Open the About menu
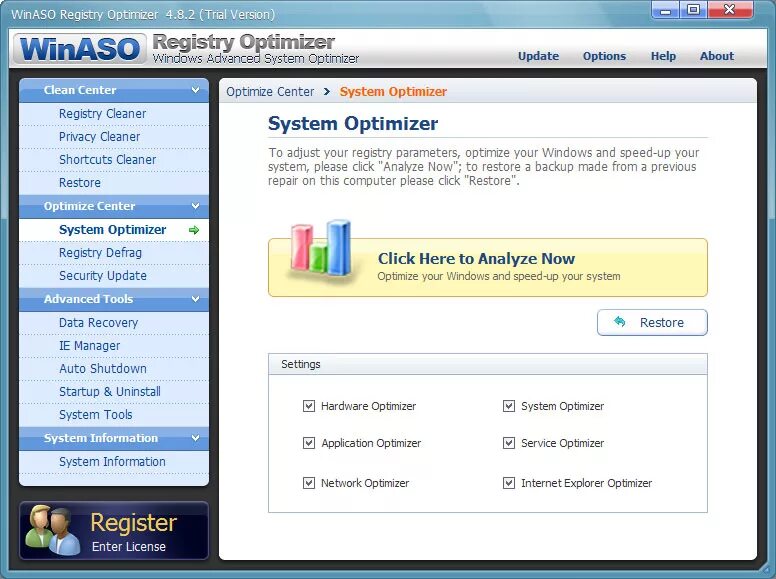The image size is (776, 579). coord(717,56)
